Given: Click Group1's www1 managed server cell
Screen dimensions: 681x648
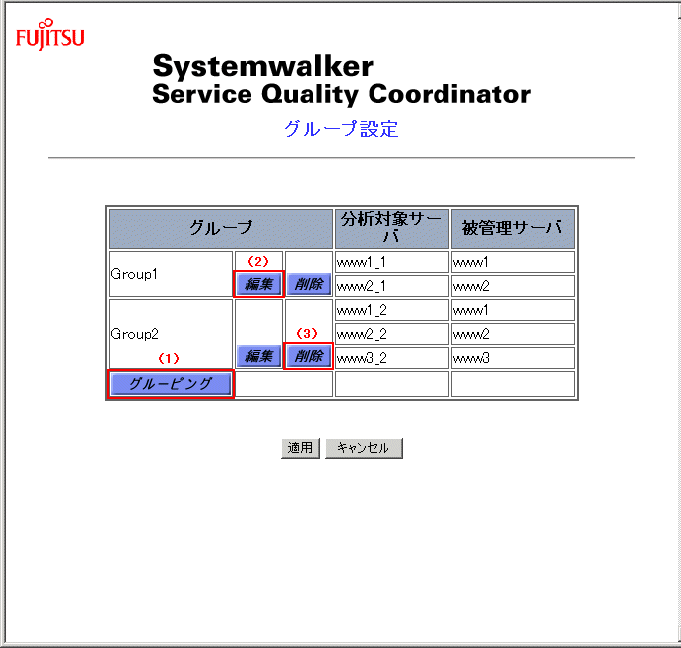Looking at the screenshot, I should (x=512, y=262).
